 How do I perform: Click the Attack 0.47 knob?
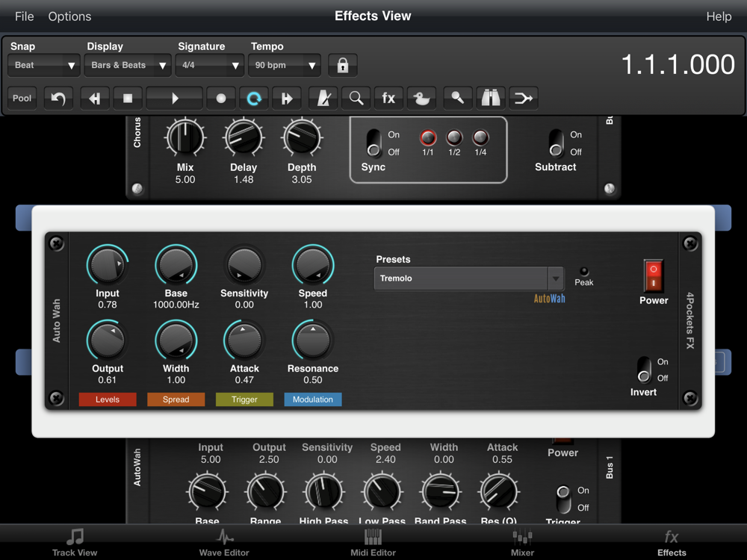pos(244,340)
